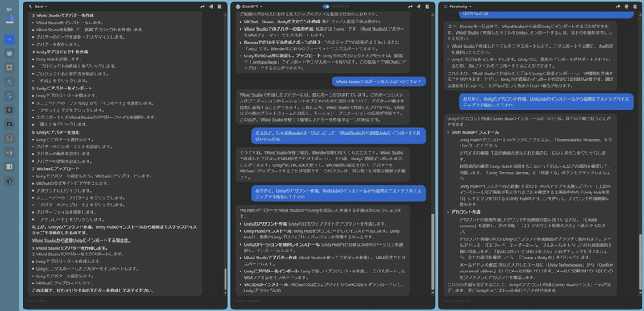
Task: Click Bard heading '4. Unityでプロジェクトを作成'
Action: coord(60,52)
